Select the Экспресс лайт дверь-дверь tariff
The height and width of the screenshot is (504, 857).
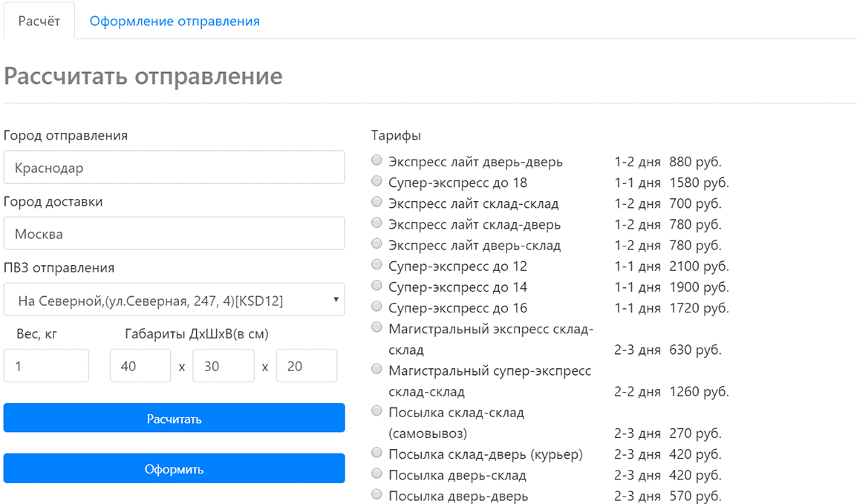tap(377, 160)
